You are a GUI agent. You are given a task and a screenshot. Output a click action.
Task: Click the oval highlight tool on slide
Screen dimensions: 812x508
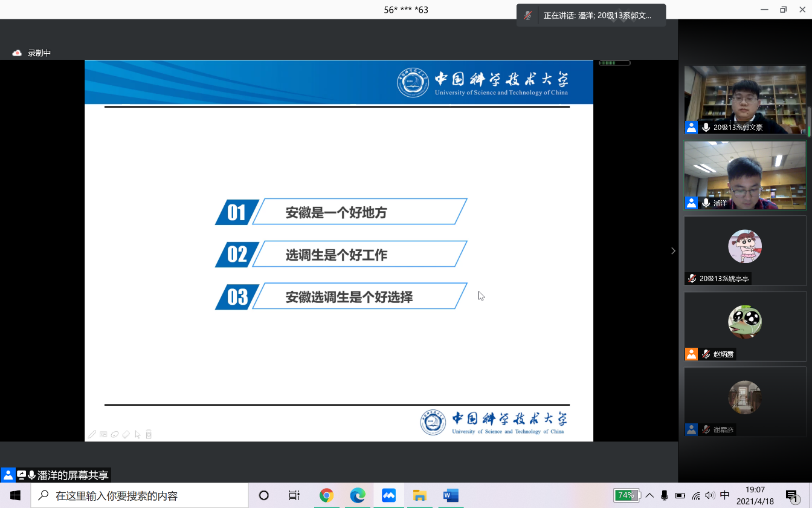click(114, 434)
